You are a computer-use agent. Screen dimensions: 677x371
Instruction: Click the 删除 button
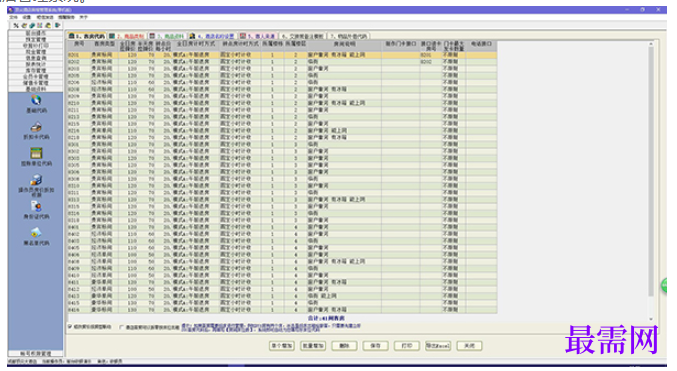[x=344, y=346]
